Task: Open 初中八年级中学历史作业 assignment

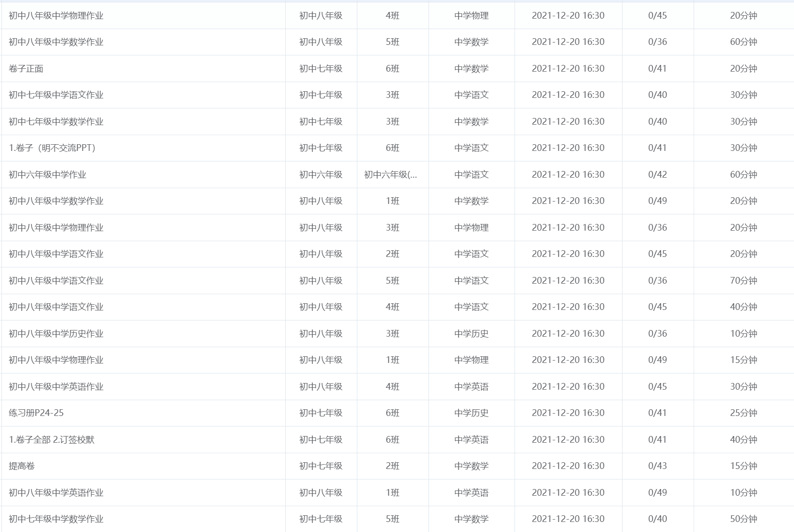Action: (x=56, y=334)
